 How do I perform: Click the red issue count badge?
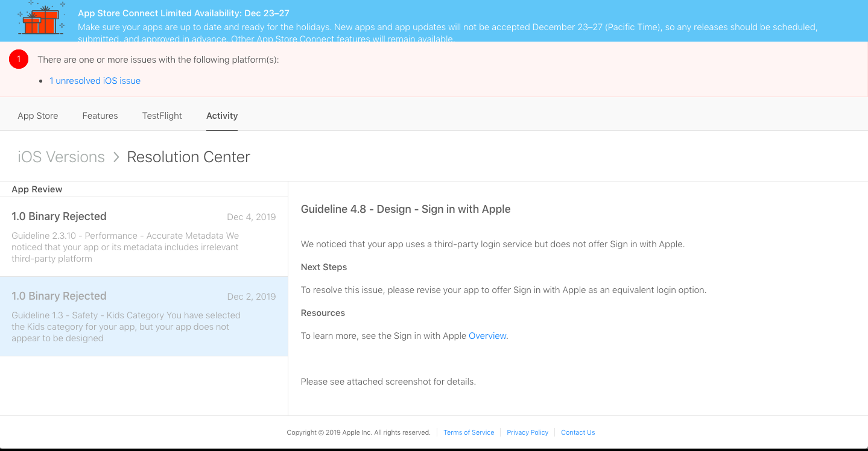(19, 59)
